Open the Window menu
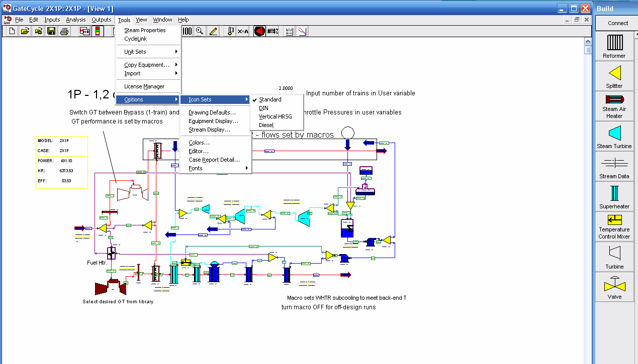The height and width of the screenshot is (364, 638). pyautogui.click(x=162, y=20)
